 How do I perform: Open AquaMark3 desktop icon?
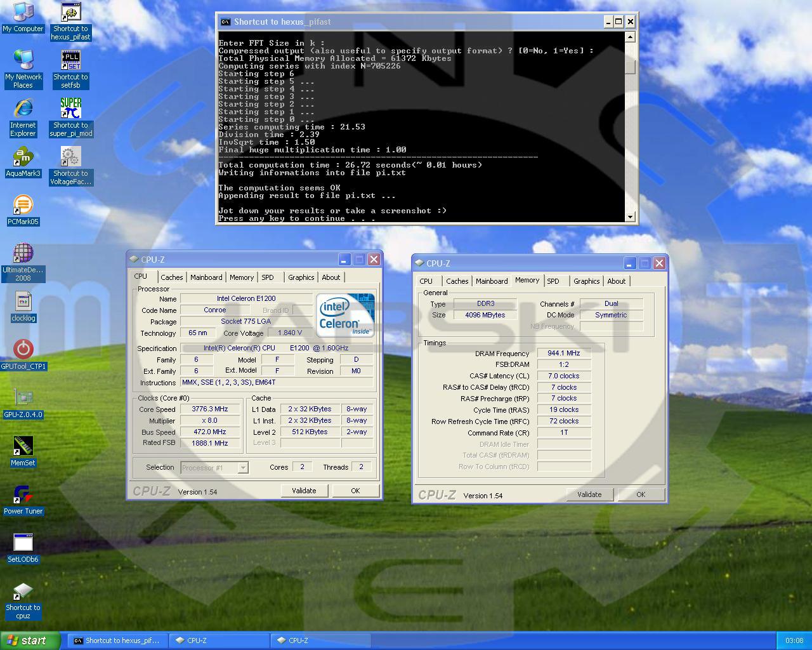pyautogui.click(x=23, y=162)
